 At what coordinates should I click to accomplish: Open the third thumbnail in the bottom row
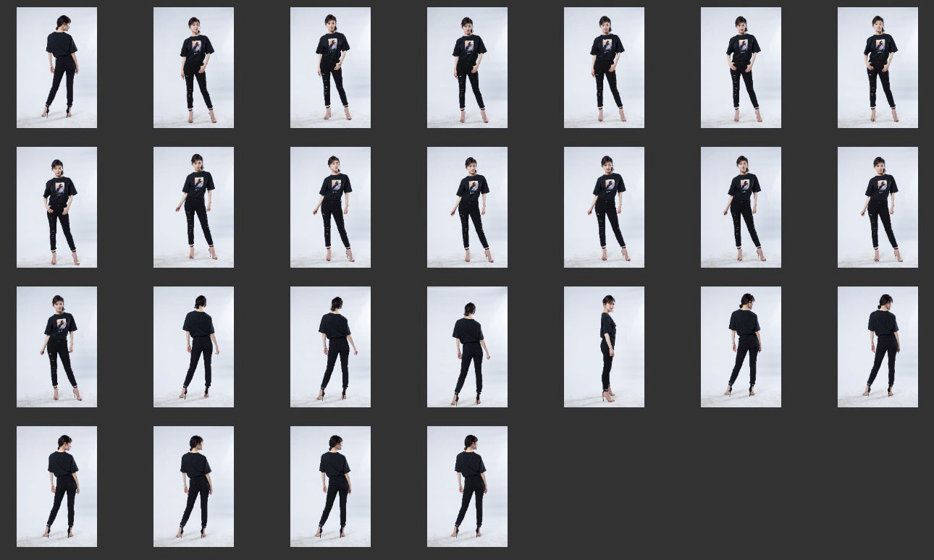click(x=330, y=486)
